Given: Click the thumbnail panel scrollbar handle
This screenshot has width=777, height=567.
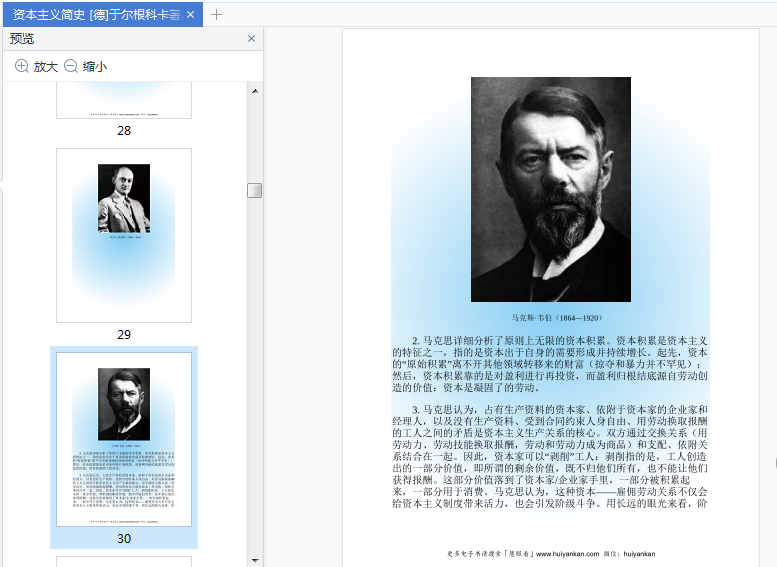Looking at the screenshot, I should (x=255, y=190).
